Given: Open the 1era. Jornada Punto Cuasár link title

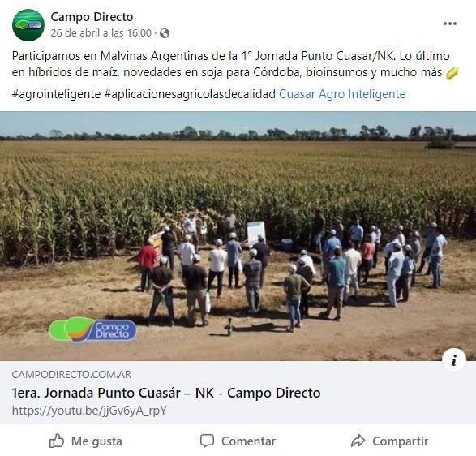Looking at the screenshot, I should click(x=166, y=393).
